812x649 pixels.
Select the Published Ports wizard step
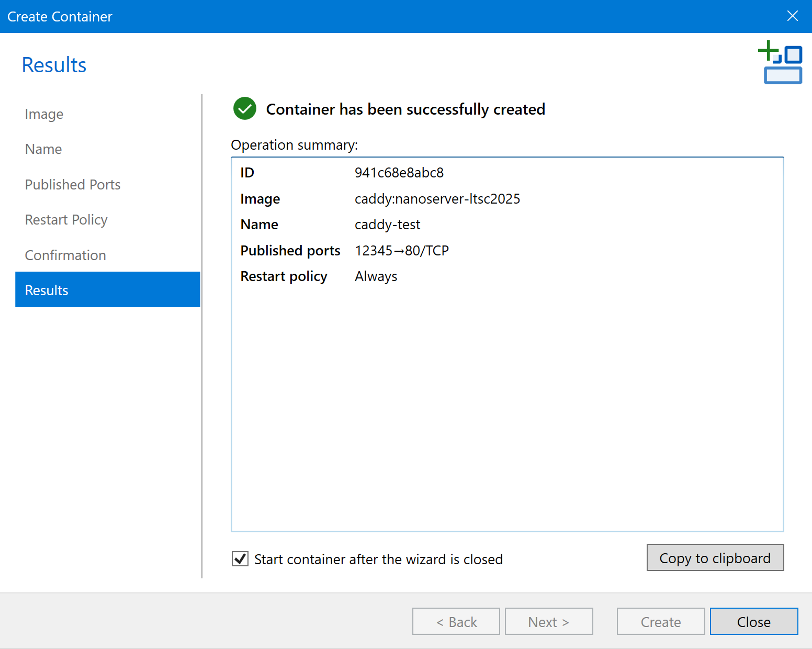(73, 185)
